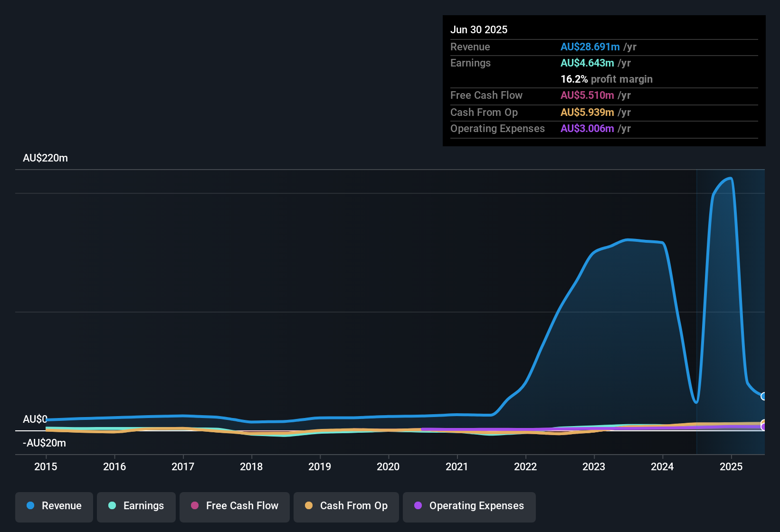Toggle the Operating Expenses legend button

pos(469,506)
